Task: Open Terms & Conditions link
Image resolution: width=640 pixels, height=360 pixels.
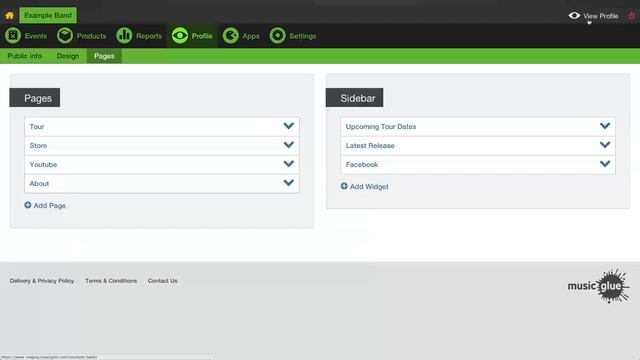Action: tap(111, 281)
